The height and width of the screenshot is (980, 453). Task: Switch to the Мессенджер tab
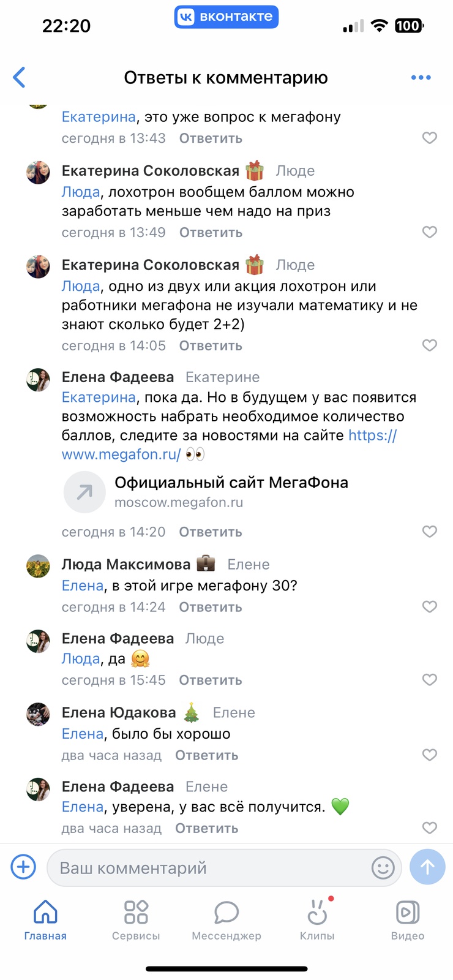(226, 919)
